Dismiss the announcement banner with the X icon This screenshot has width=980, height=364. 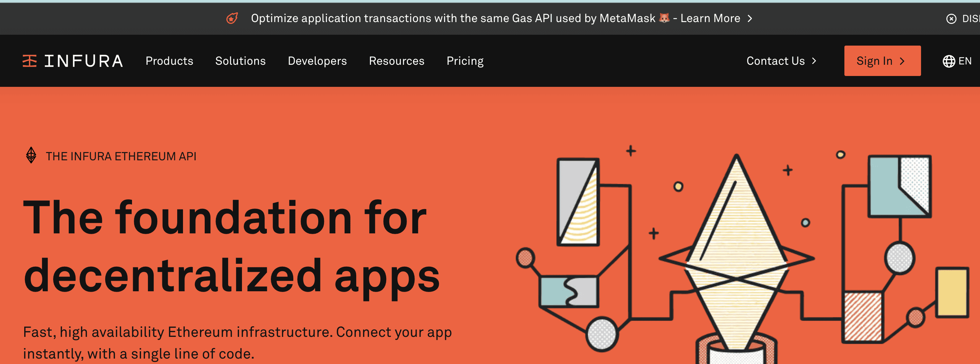(x=951, y=19)
